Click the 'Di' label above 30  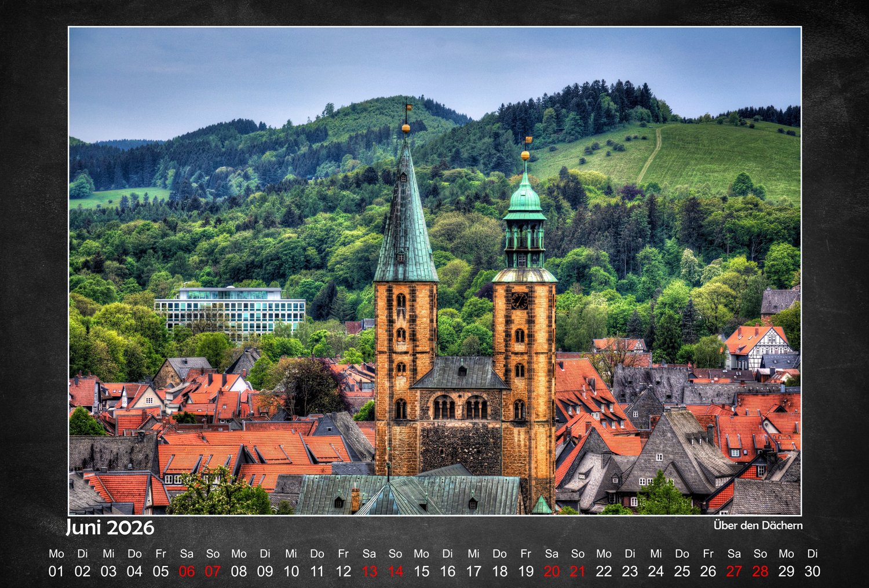pos(812,554)
